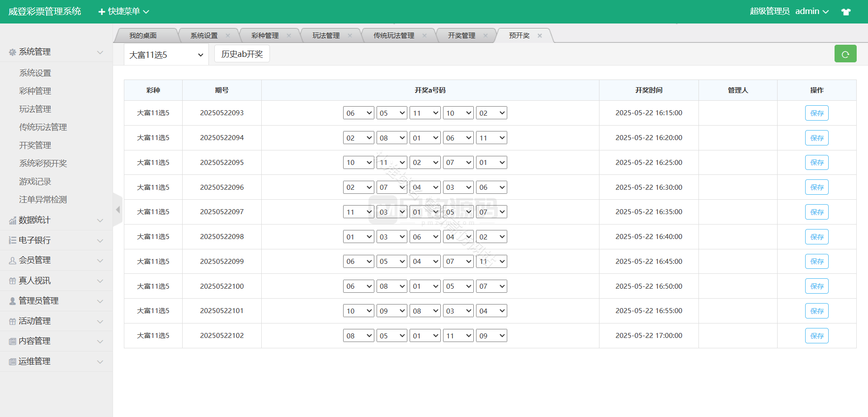868x417 pixels.
Task: Select 游戏记录 from the sidebar menu
Action: click(x=35, y=182)
